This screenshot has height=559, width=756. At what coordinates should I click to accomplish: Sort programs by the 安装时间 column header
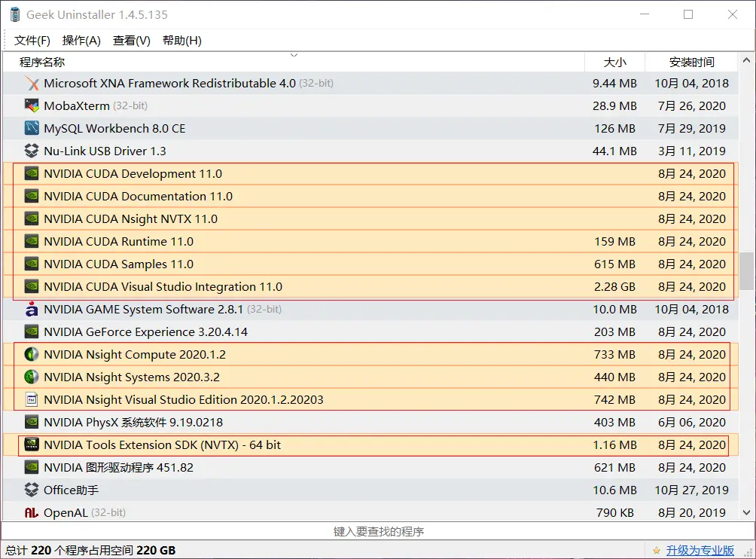[692, 62]
